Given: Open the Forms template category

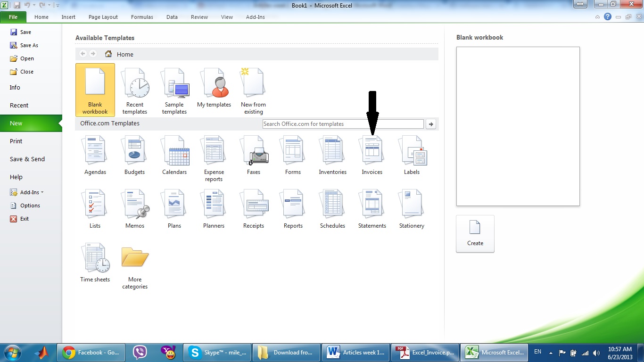Looking at the screenshot, I should pyautogui.click(x=293, y=156).
